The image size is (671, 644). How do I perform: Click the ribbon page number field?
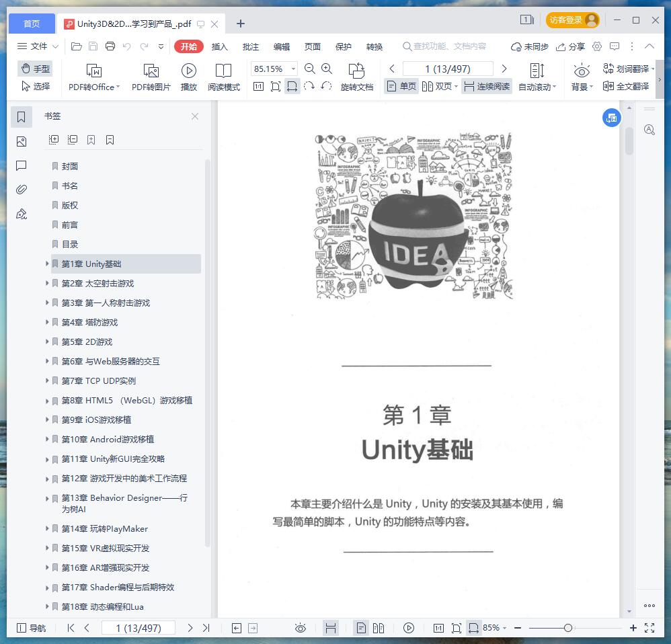(x=448, y=69)
